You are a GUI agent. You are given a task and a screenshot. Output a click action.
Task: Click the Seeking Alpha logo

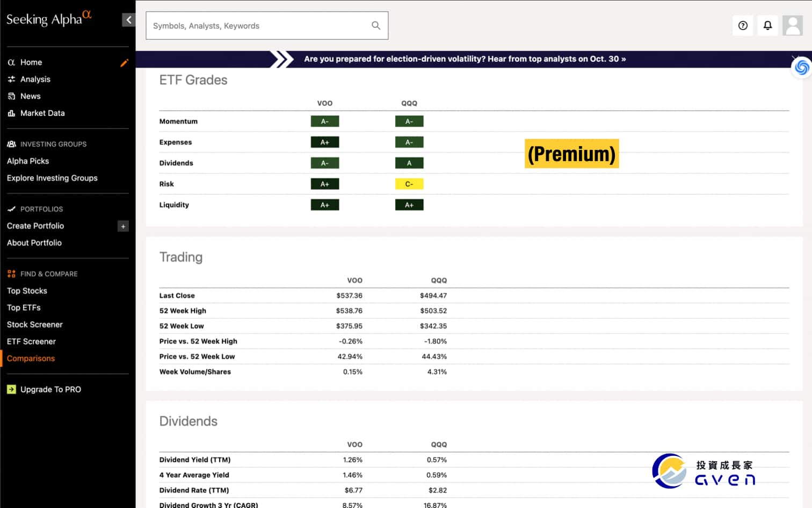(x=49, y=18)
